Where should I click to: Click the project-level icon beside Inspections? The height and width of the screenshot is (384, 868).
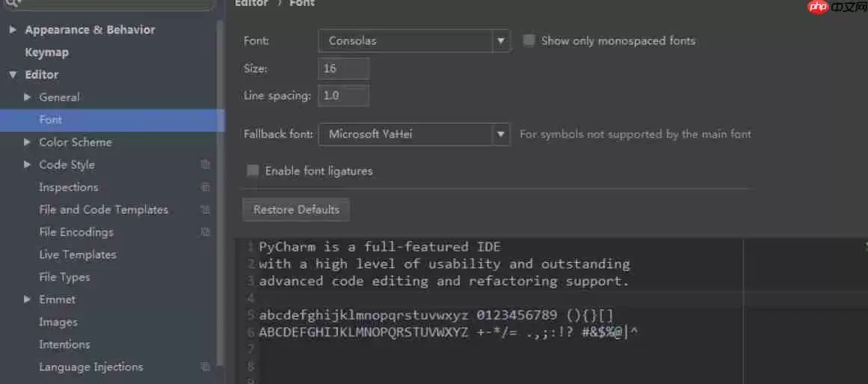coord(206,187)
